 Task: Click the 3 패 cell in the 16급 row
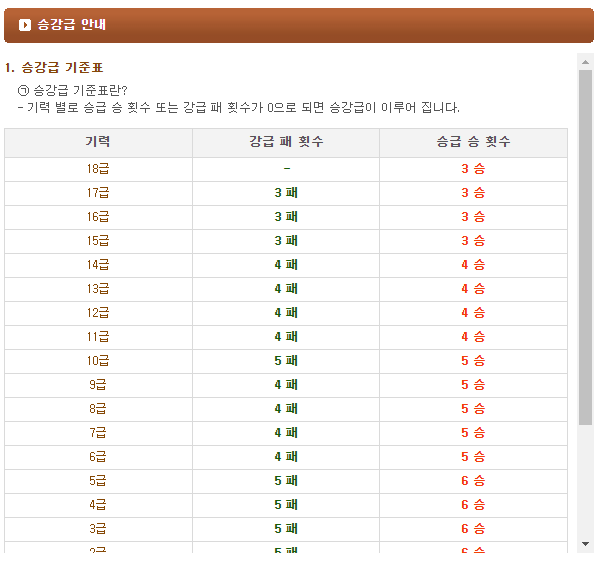tap(286, 217)
